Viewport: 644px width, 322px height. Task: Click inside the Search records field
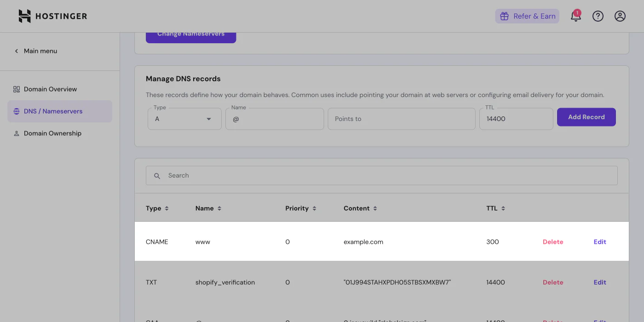click(322, 175)
